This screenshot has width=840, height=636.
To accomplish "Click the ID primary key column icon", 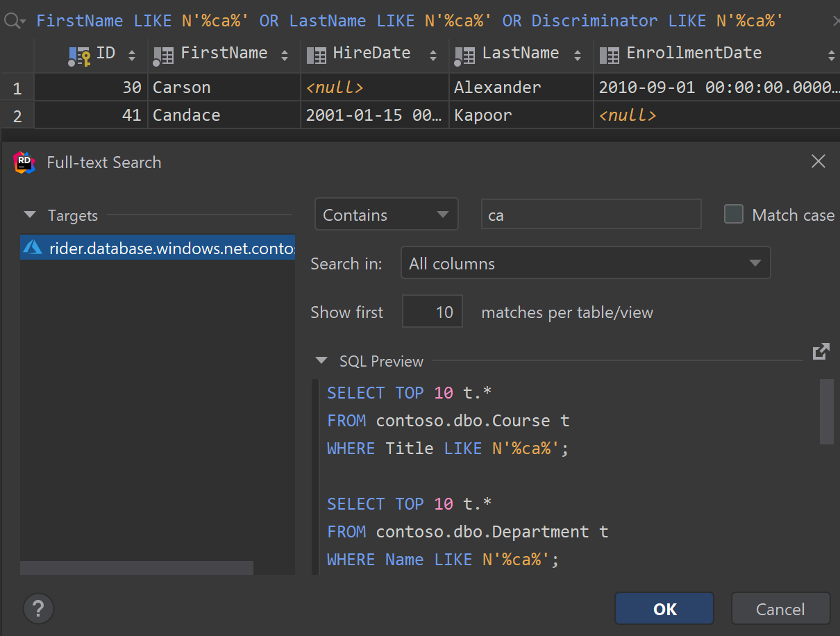I will [x=78, y=55].
